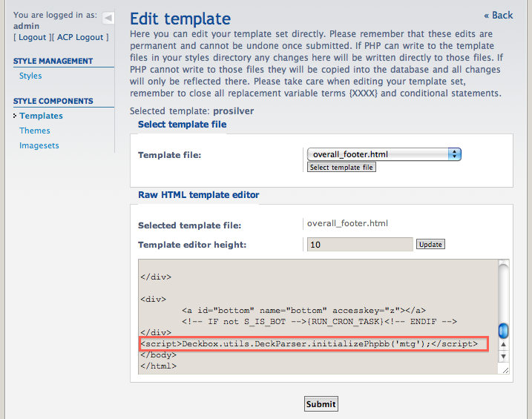This screenshot has height=419, width=532.
Task: Click the editor scrollbar thumb
Action: click(503, 331)
